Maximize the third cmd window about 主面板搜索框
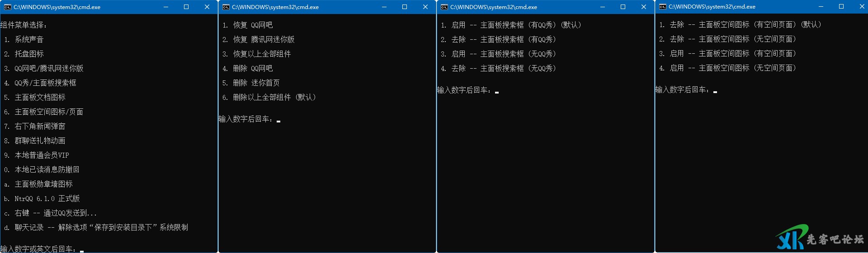Viewport: 868px width, 253px height. coord(623,7)
